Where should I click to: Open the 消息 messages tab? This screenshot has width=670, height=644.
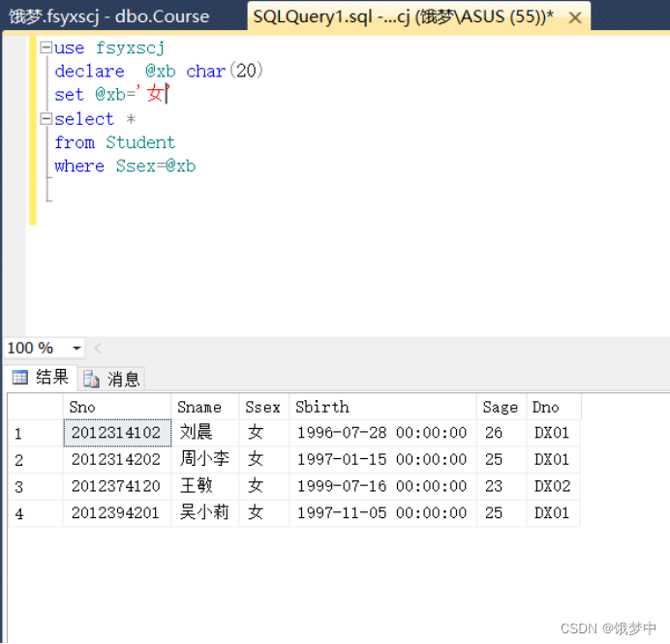click(111, 379)
